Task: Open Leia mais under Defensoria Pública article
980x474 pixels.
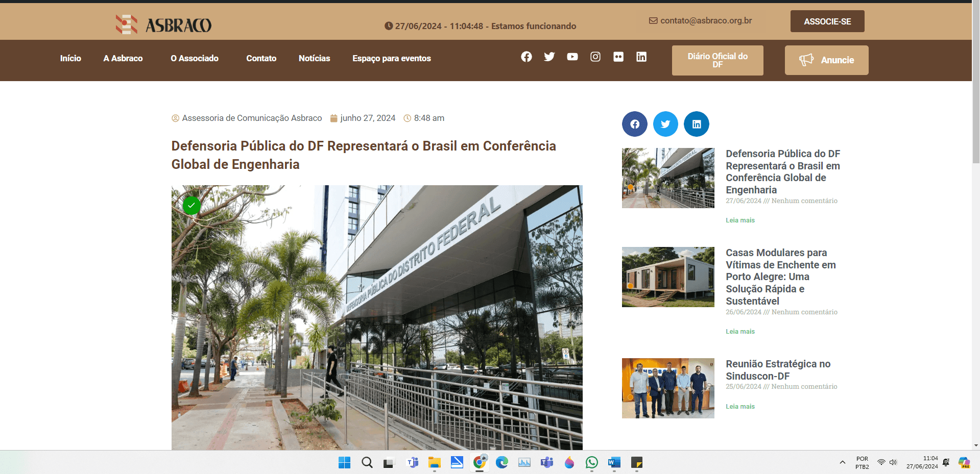Action: click(740, 220)
